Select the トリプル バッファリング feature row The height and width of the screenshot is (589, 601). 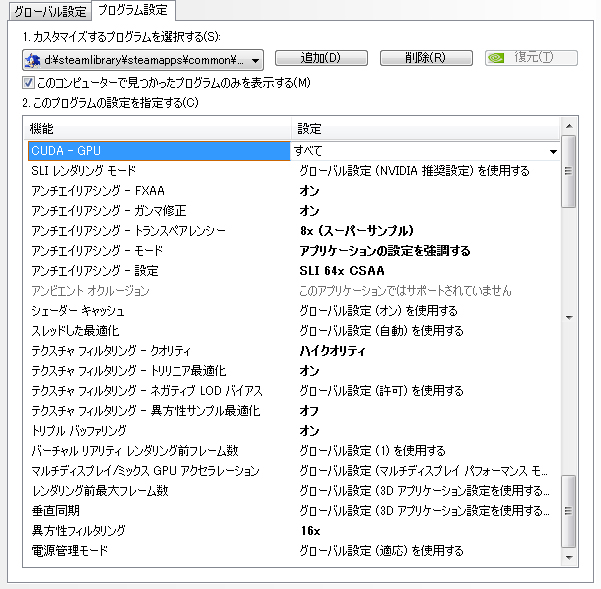tap(79, 431)
